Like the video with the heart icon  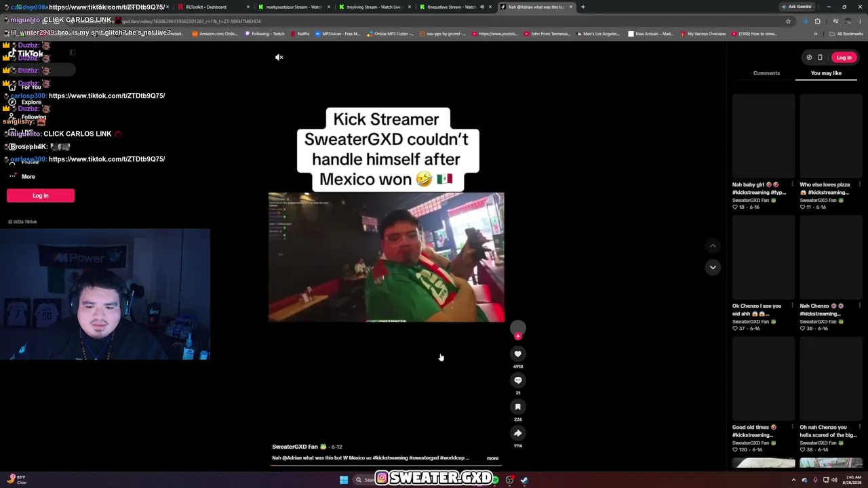517,354
